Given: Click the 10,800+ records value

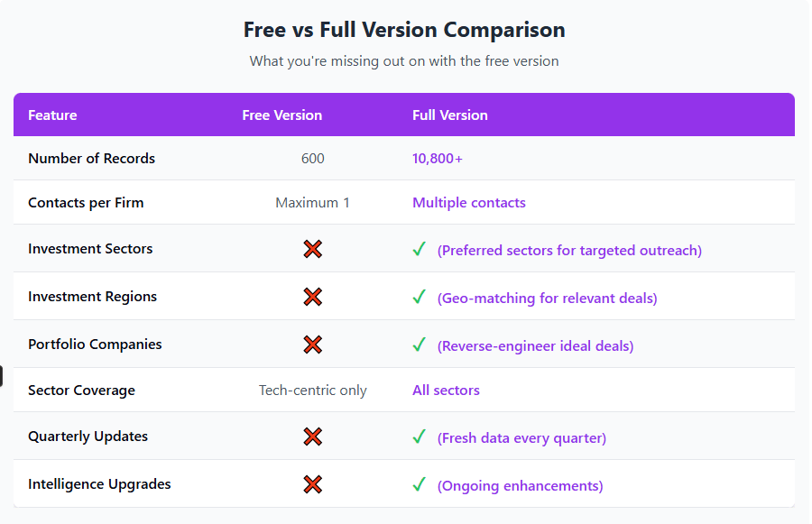Looking at the screenshot, I should pos(437,159).
